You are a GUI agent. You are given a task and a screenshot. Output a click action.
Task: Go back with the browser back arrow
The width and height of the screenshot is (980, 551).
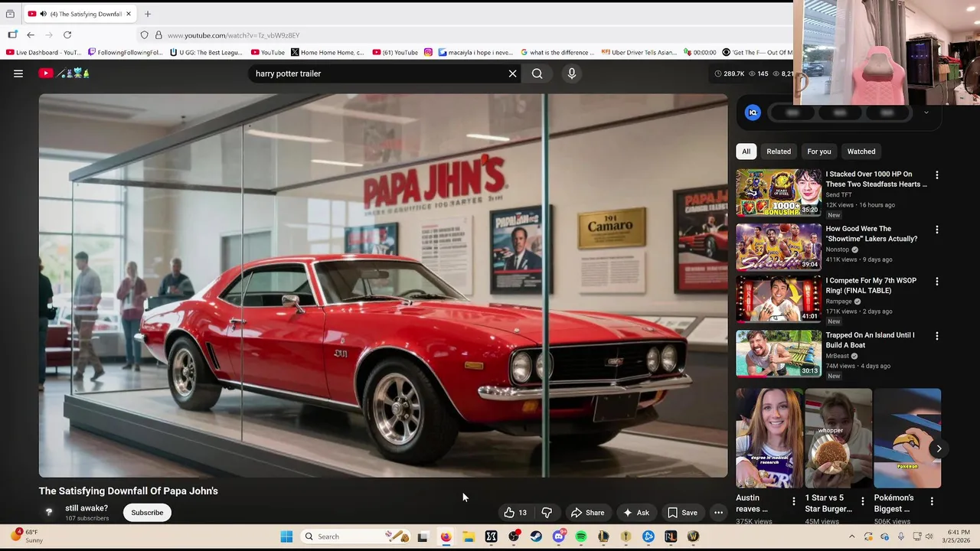coord(31,35)
